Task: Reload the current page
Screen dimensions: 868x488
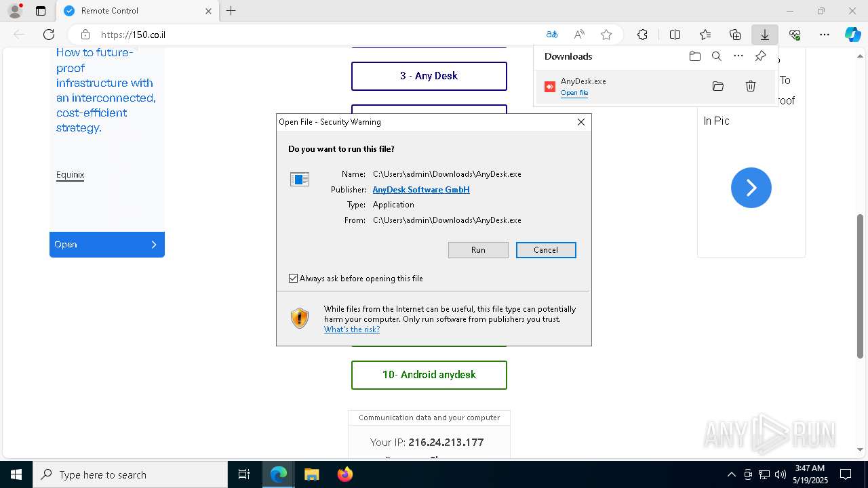Action: [49, 35]
